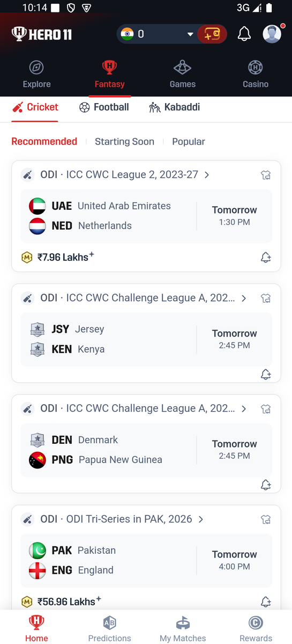Toggle reminder bell for JSY vs KEN match
This screenshot has width=292, height=644.
(266, 374)
